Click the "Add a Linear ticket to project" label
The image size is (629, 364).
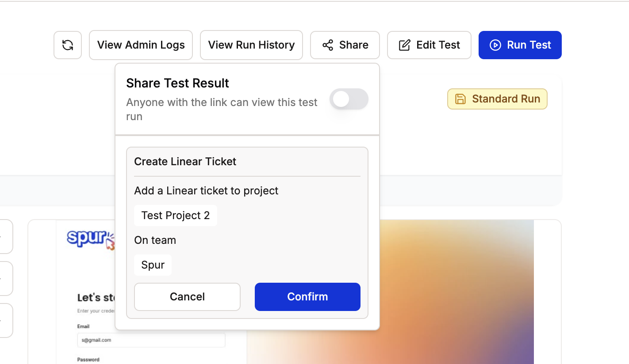point(206,191)
